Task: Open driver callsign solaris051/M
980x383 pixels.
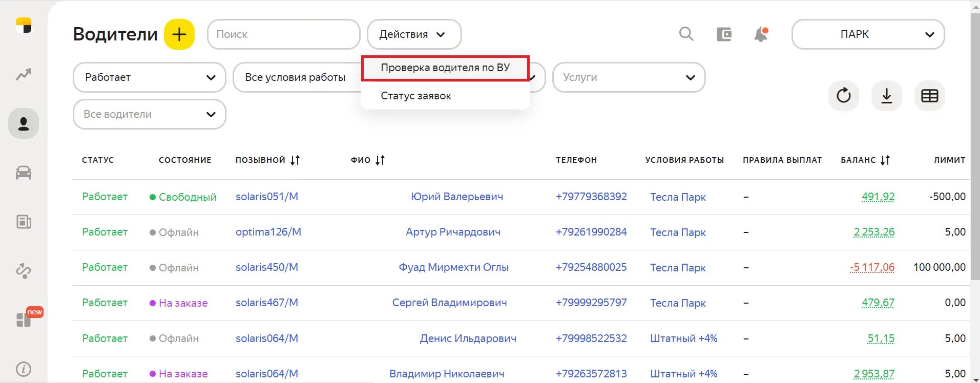Action: coord(267,197)
